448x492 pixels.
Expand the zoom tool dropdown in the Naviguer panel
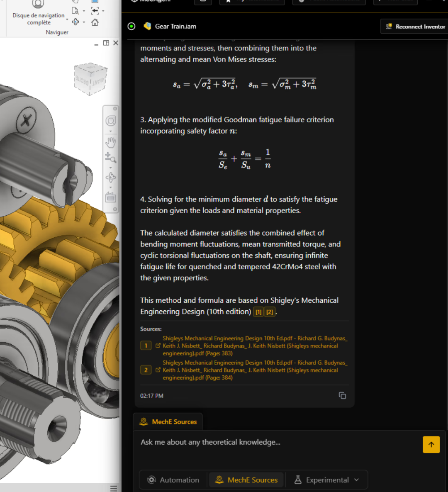click(x=84, y=11)
